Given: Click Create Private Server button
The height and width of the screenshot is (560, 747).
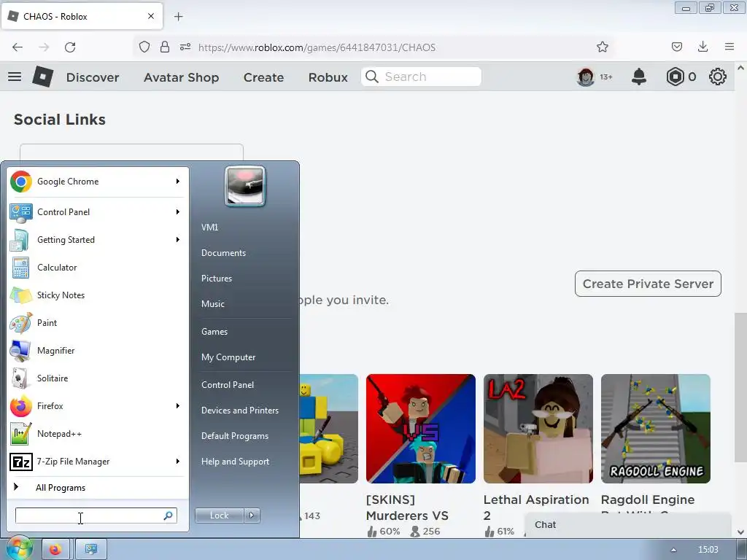Looking at the screenshot, I should [648, 284].
